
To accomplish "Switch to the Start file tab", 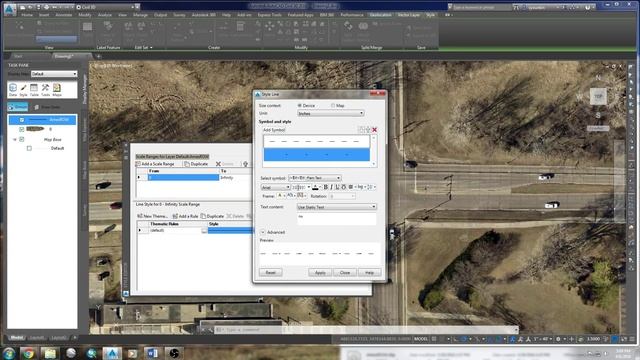I will tap(18, 56).
